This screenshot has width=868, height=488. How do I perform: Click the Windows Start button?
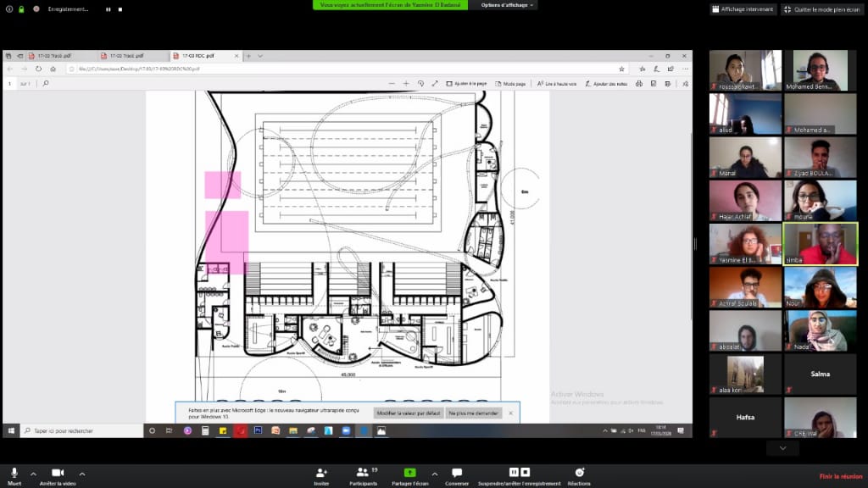[12, 430]
